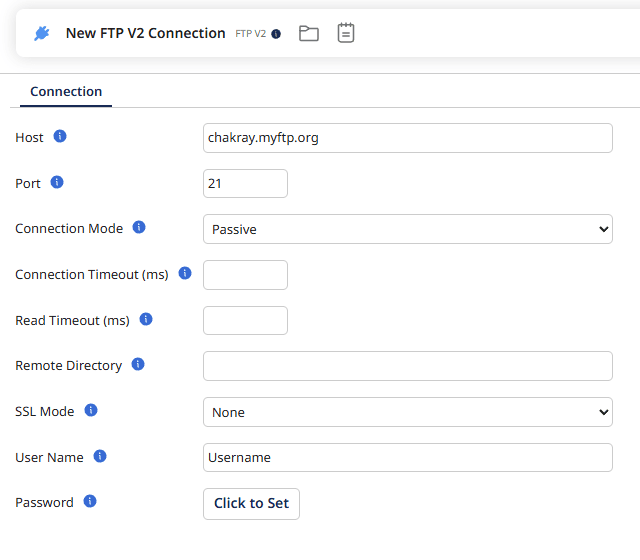This screenshot has height=560, width=640.
Task: Focus the Host input field
Action: coord(407,138)
